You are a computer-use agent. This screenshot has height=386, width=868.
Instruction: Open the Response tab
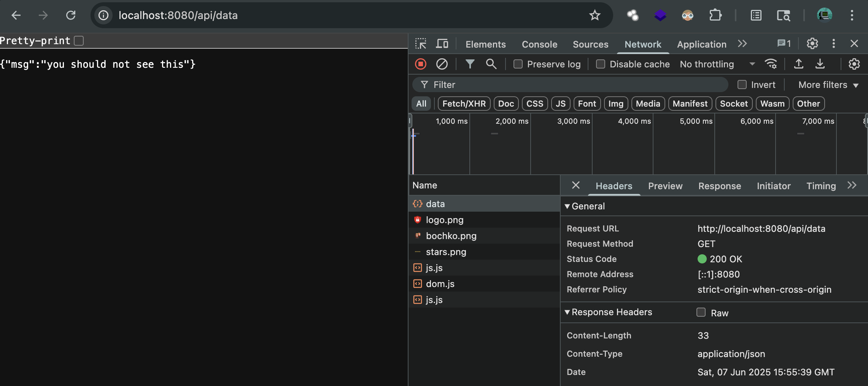point(720,186)
